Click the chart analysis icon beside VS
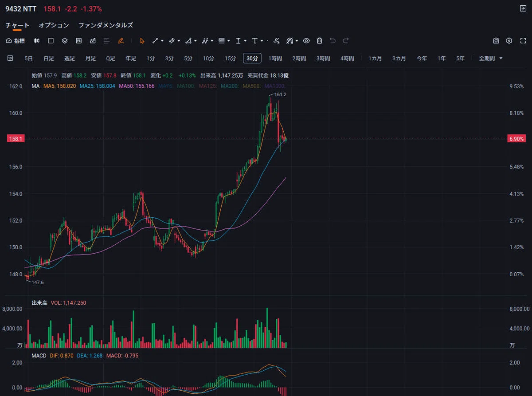The height and width of the screenshot is (396, 532). tap(93, 41)
